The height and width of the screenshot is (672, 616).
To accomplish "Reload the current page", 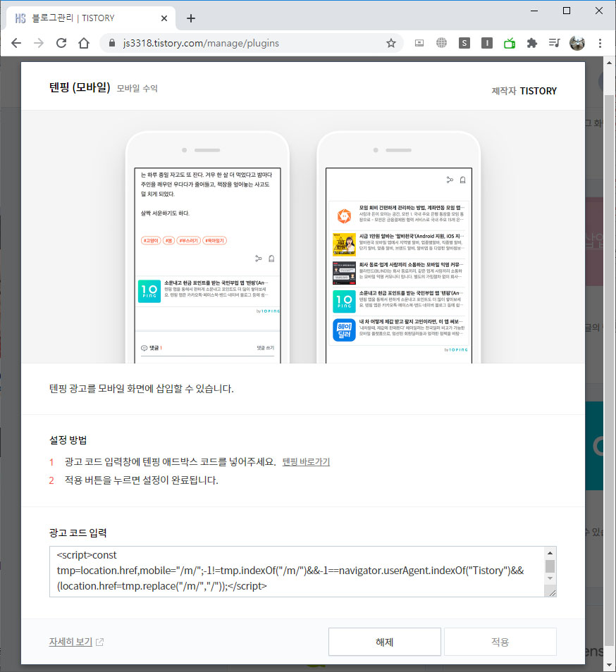I will coord(61,43).
